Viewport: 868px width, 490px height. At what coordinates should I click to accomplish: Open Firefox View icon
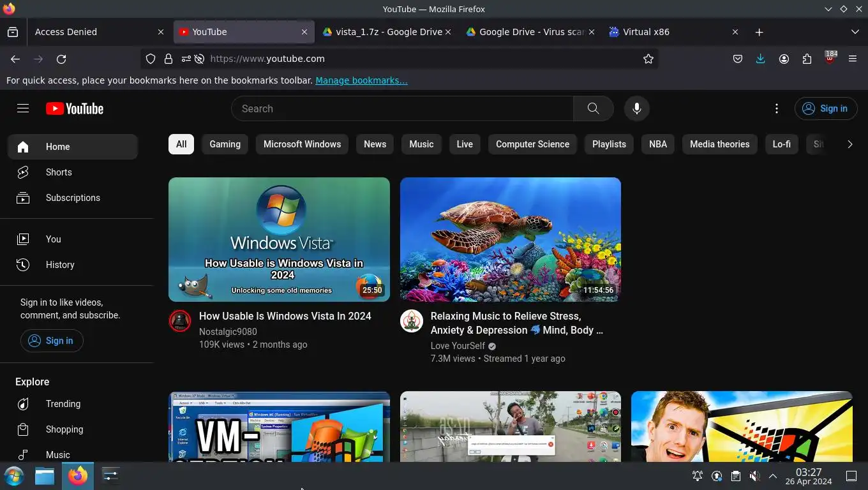point(13,32)
